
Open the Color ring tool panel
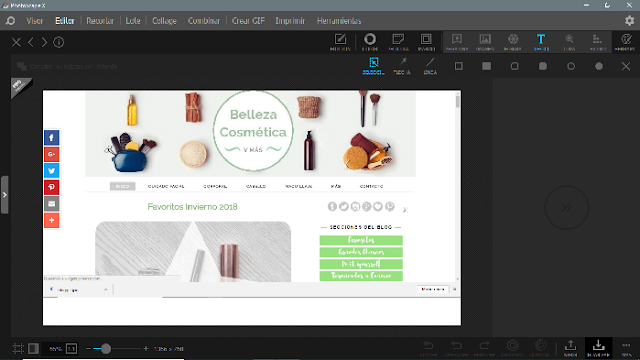tap(370, 42)
